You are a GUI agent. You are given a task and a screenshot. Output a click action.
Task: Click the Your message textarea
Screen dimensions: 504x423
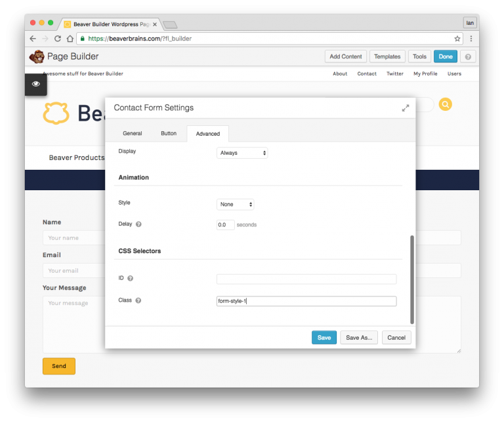75,325
